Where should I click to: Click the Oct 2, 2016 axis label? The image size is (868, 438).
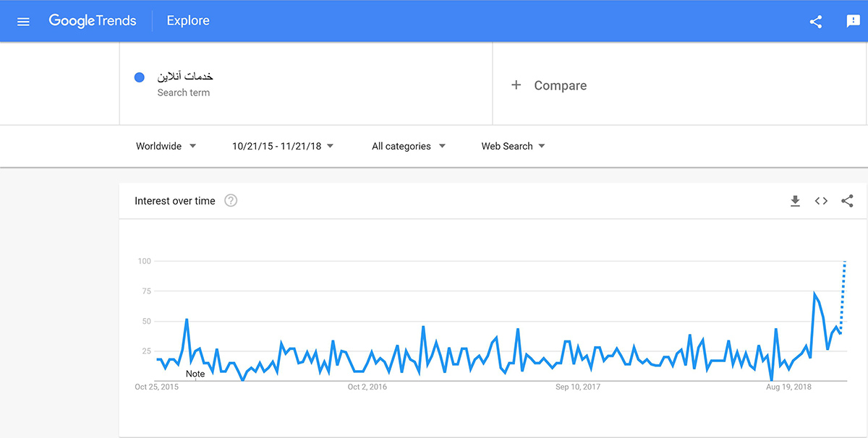tap(367, 387)
